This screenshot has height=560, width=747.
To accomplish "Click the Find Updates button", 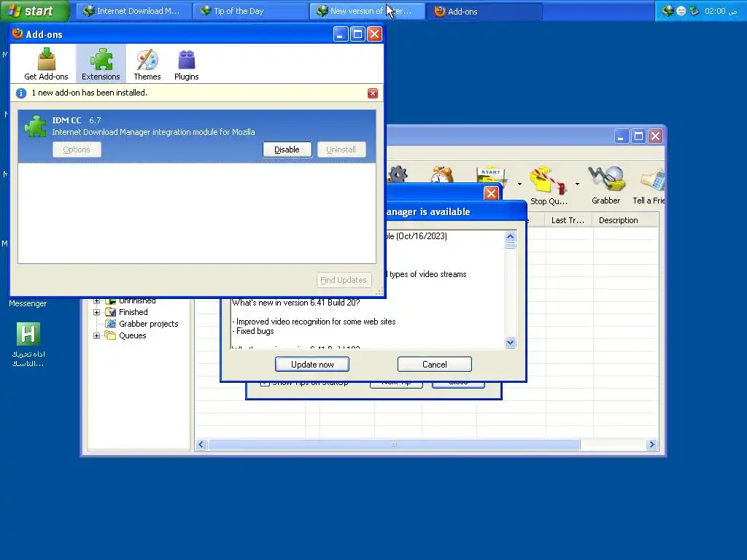I will tap(344, 280).
